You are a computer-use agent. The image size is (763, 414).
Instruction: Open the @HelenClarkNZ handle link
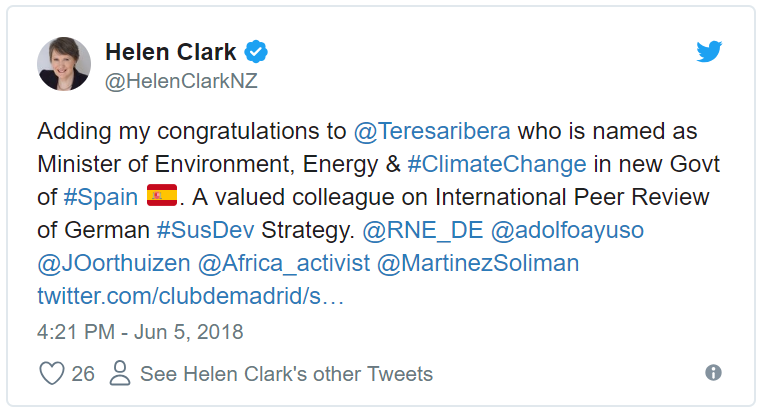tap(181, 82)
